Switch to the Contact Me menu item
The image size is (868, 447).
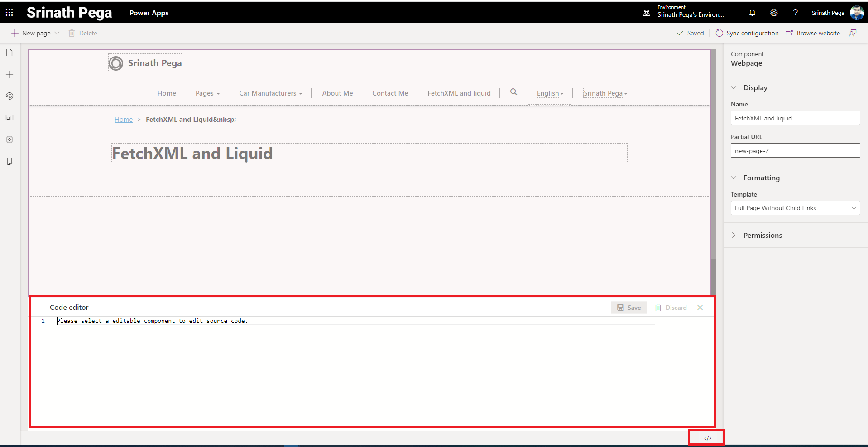(x=390, y=93)
